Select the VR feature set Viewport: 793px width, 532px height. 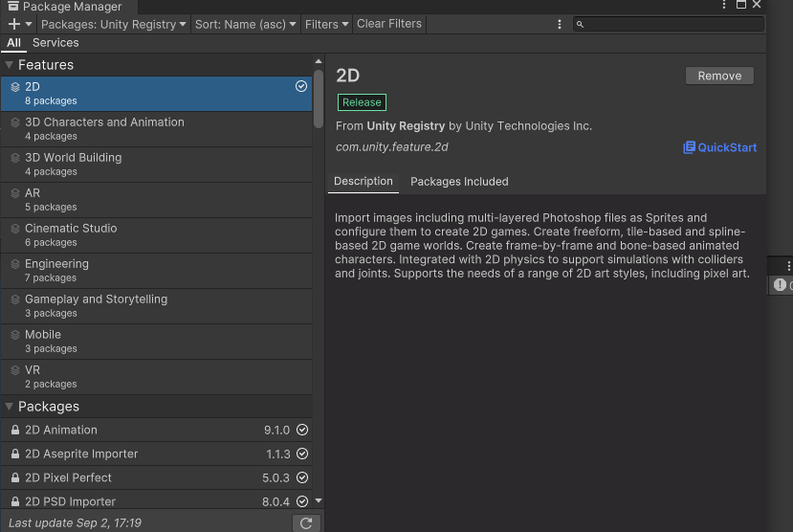pyautogui.click(x=156, y=377)
